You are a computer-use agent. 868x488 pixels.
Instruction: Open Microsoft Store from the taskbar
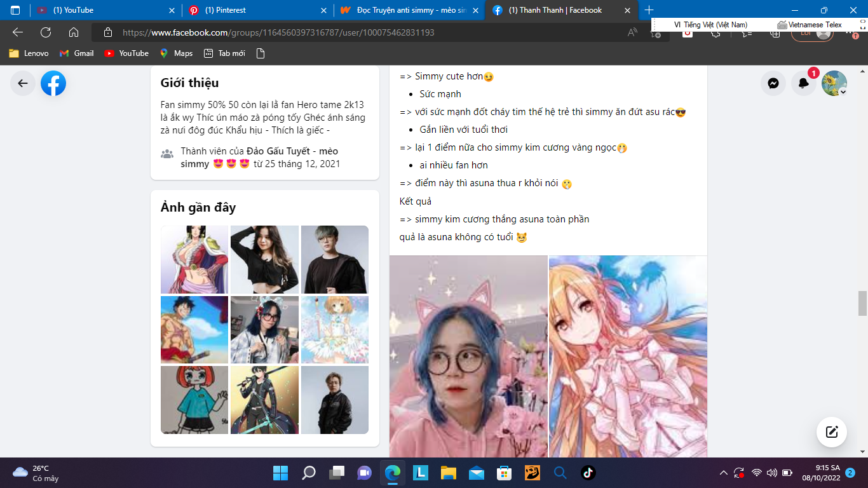[x=505, y=473]
